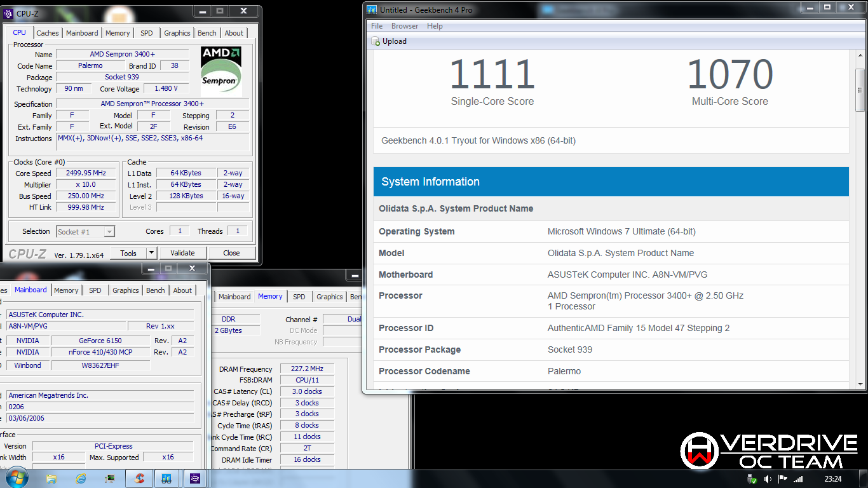Switch to CPU-Z via its taskbar button
Viewport: 868px width, 488px height.
[x=196, y=478]
